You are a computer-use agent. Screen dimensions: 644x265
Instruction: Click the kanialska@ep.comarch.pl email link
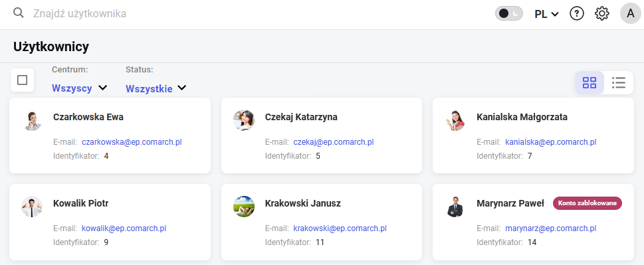(551, 142)
